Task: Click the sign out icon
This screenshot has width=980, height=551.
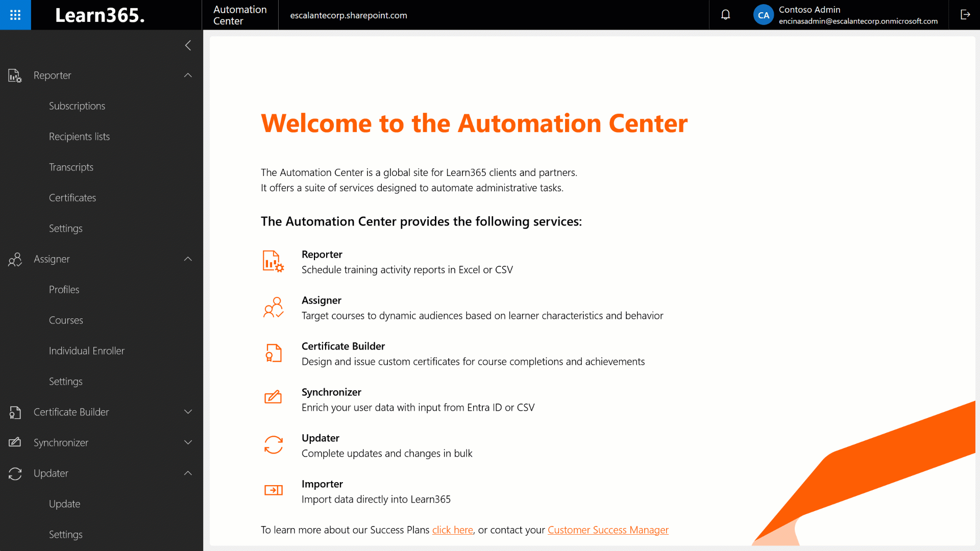Action: point(965,15)
